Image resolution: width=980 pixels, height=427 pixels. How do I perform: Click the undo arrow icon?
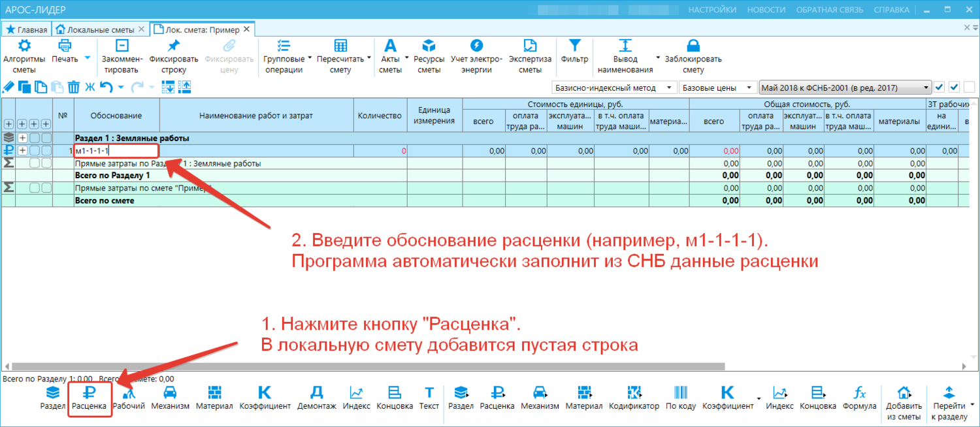[106, 87]
